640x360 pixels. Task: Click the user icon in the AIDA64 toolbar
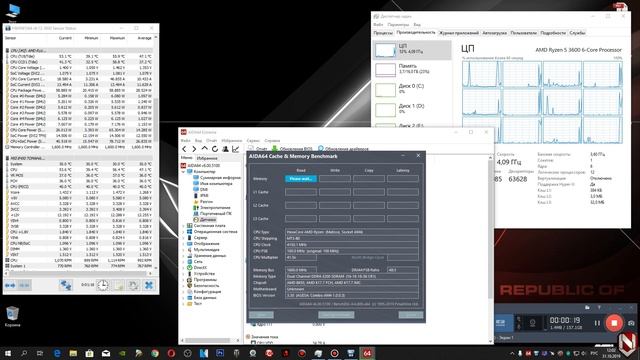(x=225, y=149)
